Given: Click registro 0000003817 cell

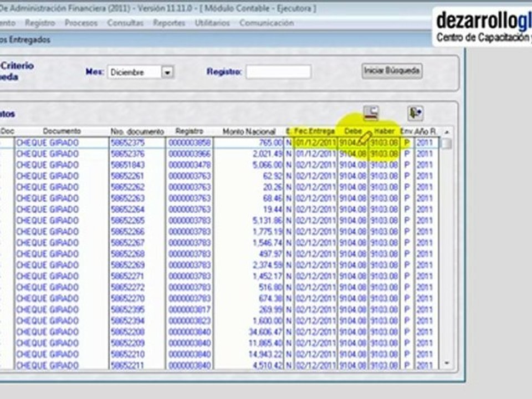Looking at the screenshot, I should point(190,310).
